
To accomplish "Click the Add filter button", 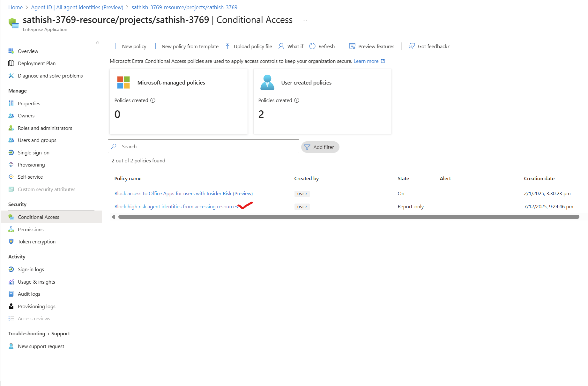I will (320, 147).
